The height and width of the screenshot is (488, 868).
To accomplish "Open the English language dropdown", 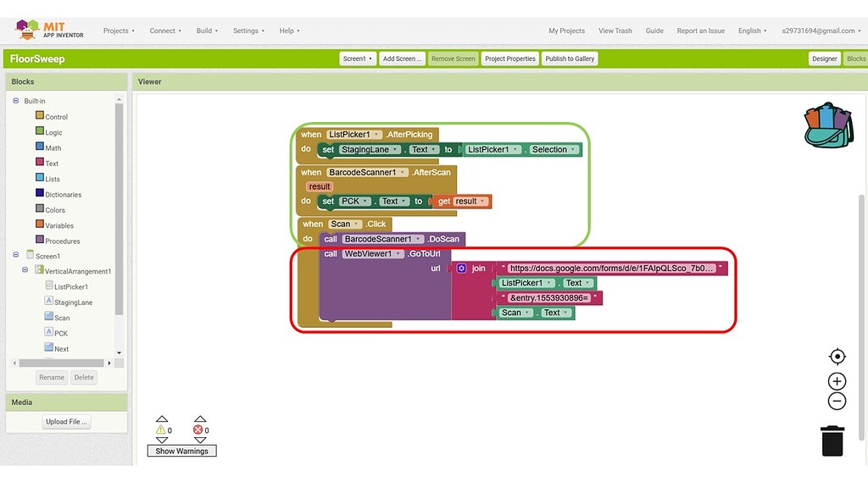I will [751, 30].
